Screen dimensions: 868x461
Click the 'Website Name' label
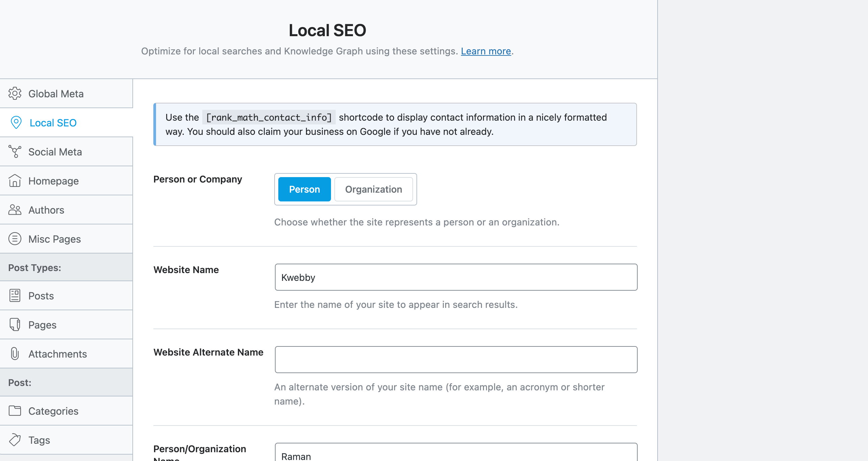(186, 270)
